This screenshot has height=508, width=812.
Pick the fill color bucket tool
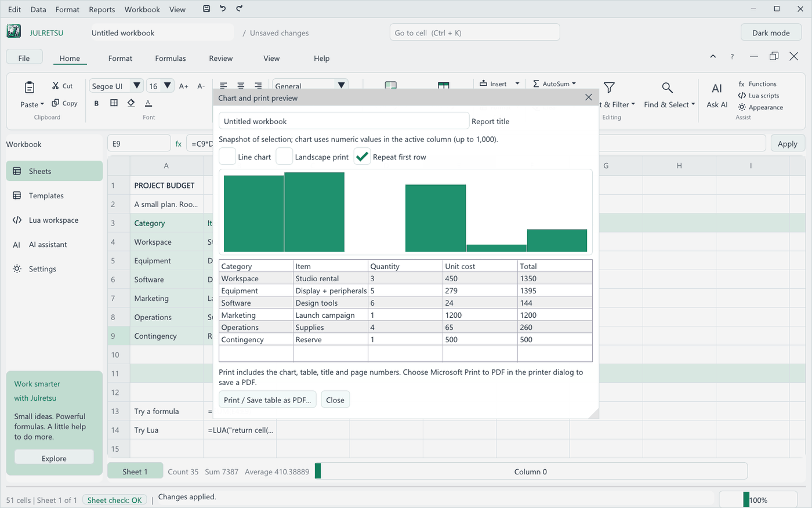pyautogui.click(x=131, y=103)
